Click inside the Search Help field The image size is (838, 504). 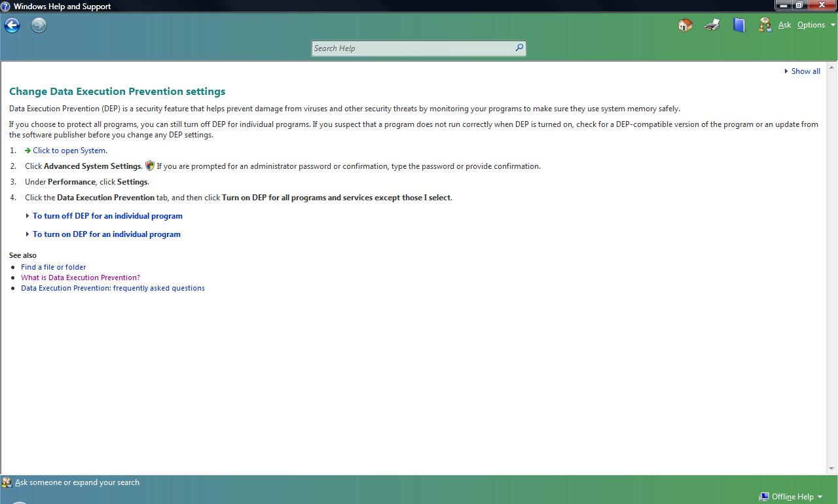click(412, 48)
